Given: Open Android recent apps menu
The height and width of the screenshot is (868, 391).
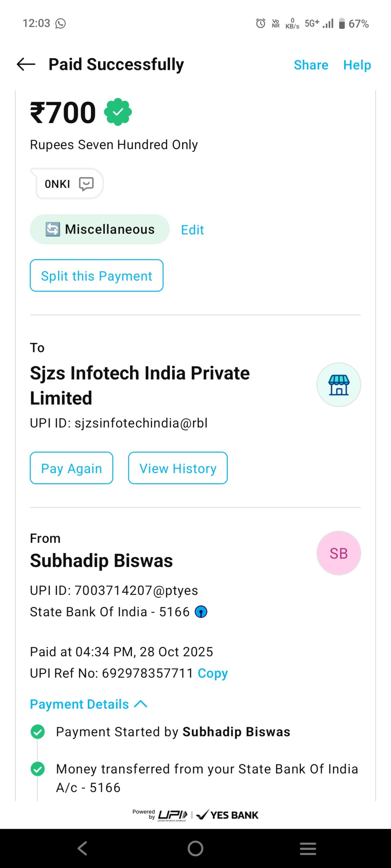Looking at the screenshot, I should [x=308, y=848].
